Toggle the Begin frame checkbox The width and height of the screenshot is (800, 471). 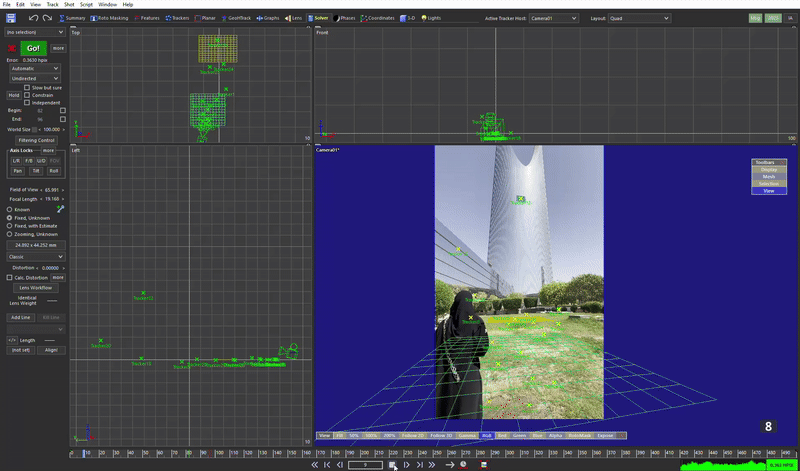[63, 110]
